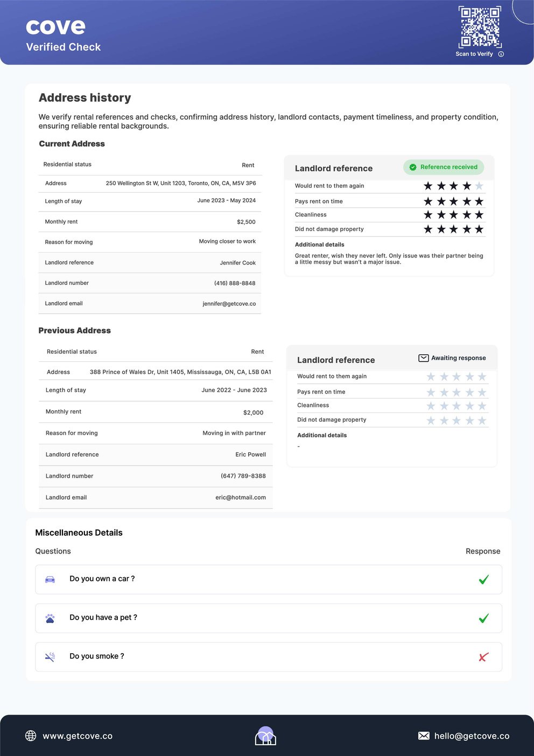Click the Reference received status badge

click(x=444, y=167)
